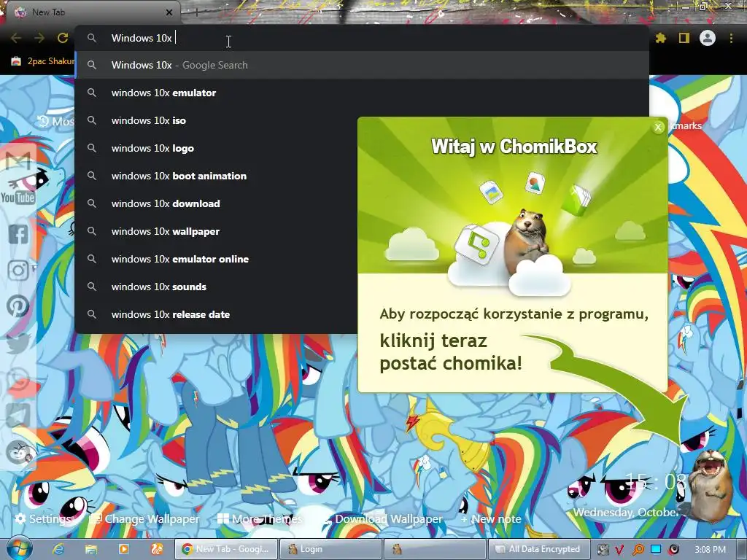Open the unlabeled hamster taskbar window
The height and width of the screenshot is (560, 747).
434,549
